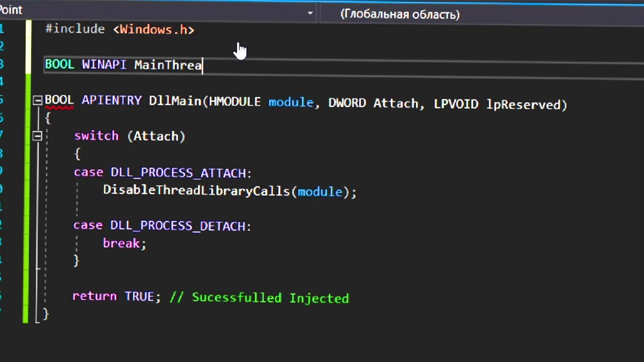Click module argument in DisableThreadLibraryCalls
644x362 pixels.
(320, 192)
